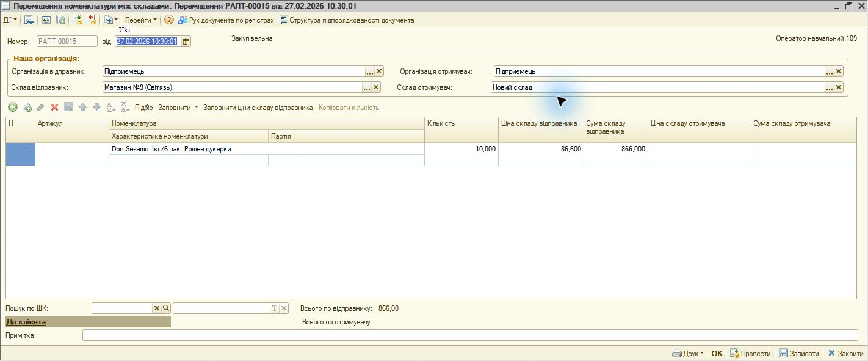Viewport: 868px width, 361px height.
Task: Sort table rows descending Z-A
Action: click(125, 108)
